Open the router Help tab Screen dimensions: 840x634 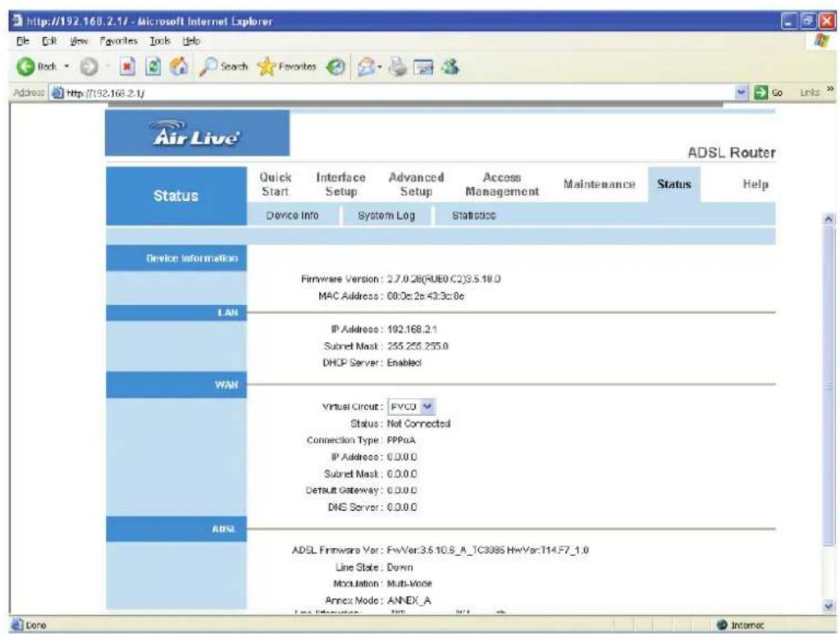click(x=756, y=185)
